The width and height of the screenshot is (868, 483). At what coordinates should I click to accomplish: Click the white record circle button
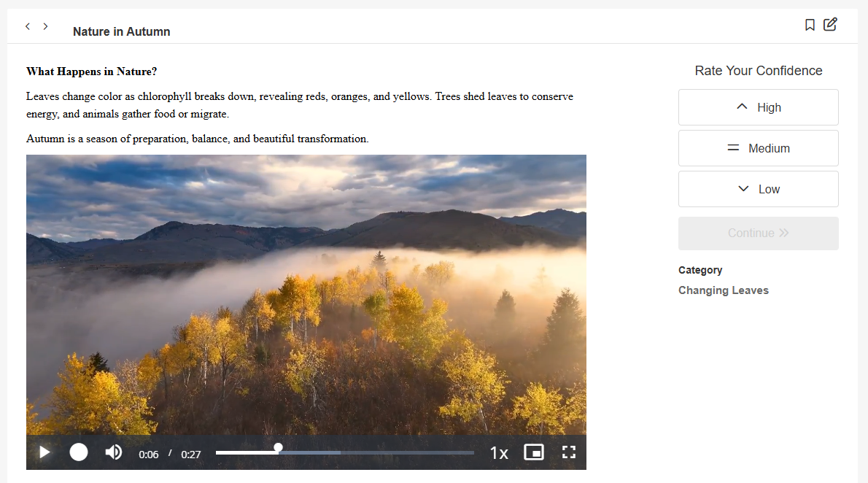coord(79,452)
